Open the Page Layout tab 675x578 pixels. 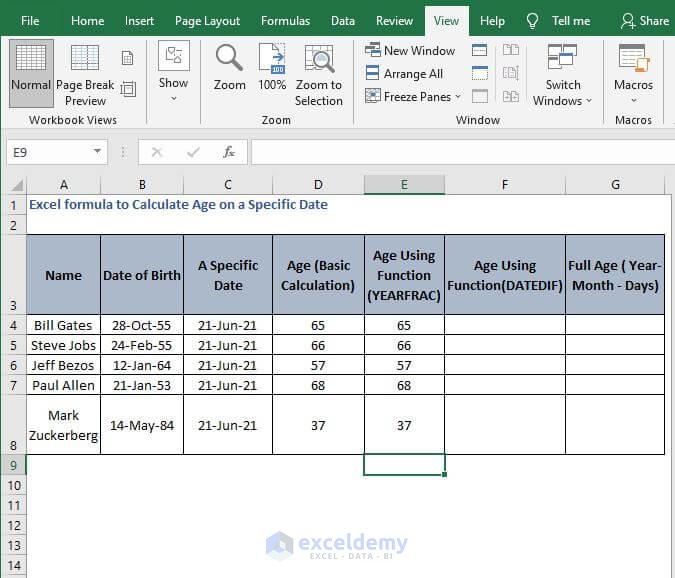pyautogui.click(x=207, y=21)
